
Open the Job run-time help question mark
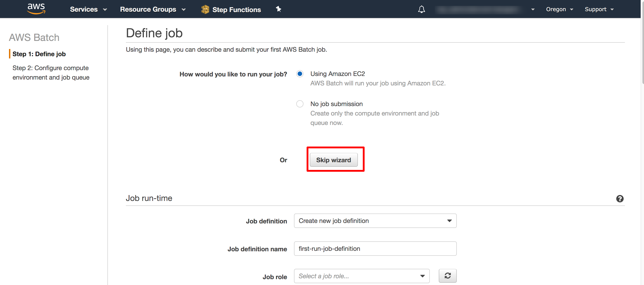coord(620,199)
